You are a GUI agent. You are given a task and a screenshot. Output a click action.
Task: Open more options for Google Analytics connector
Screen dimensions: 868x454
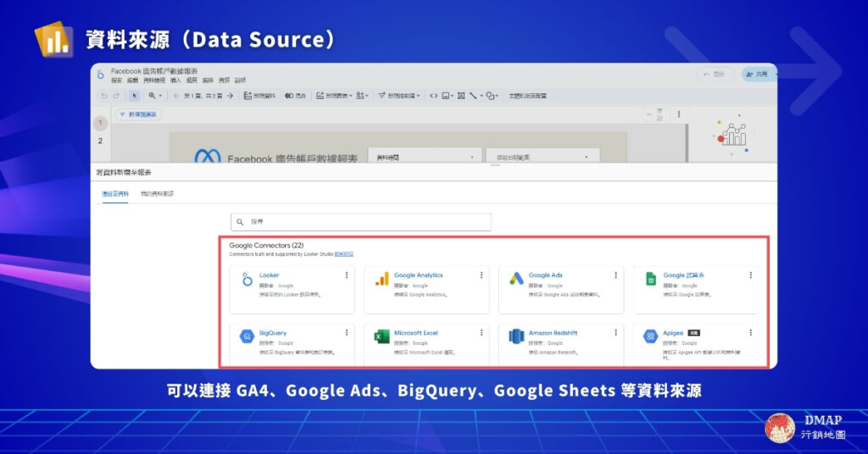(481, 275)
